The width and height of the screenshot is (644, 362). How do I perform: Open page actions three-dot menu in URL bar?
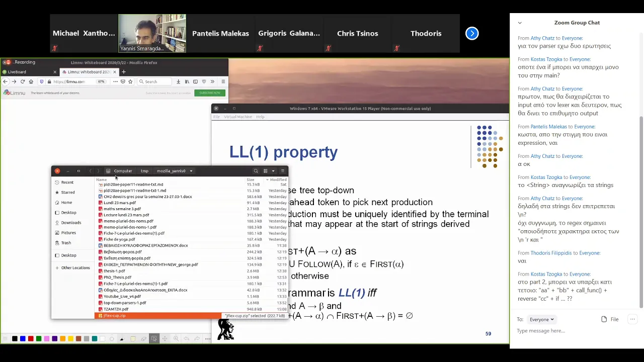115,81
